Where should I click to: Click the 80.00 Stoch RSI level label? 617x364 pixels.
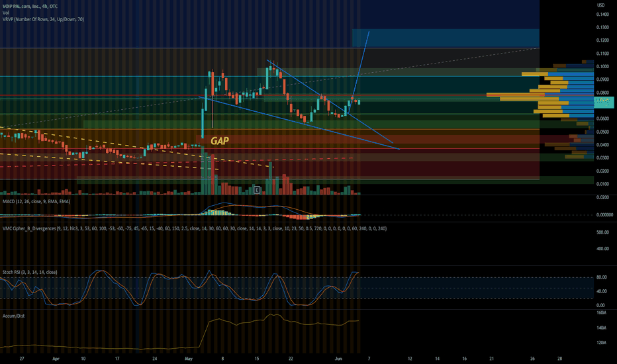[x=601, y=277]
